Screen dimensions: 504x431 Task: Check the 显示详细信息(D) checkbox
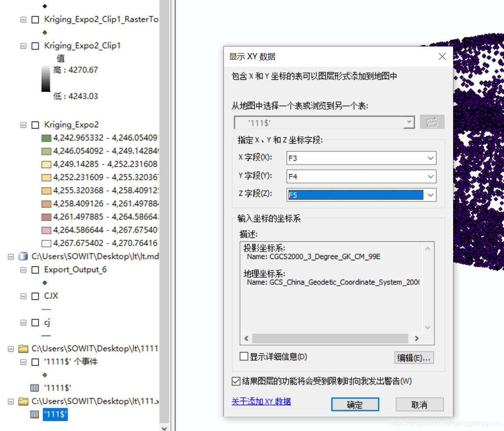click(x=244, y=356)
